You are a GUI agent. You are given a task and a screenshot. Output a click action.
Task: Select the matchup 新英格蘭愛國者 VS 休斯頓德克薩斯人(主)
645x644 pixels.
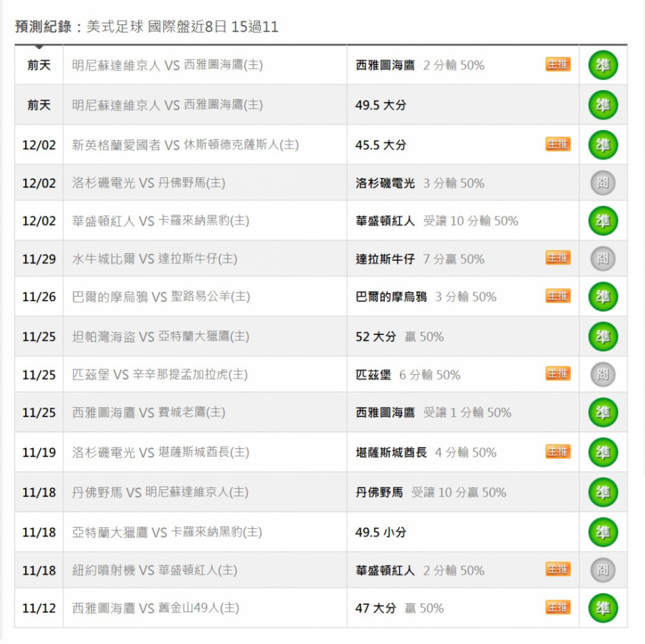click(186, 145)
